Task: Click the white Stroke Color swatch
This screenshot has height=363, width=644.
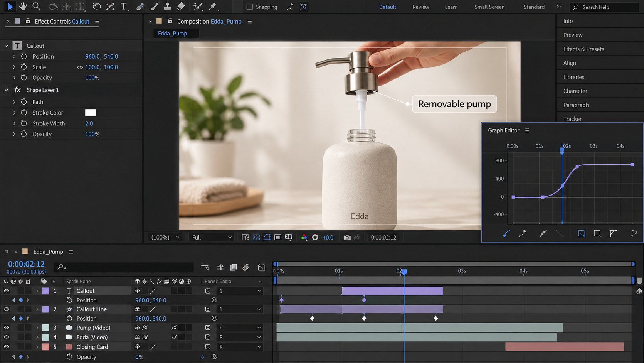Action: (x=91, y=113)
